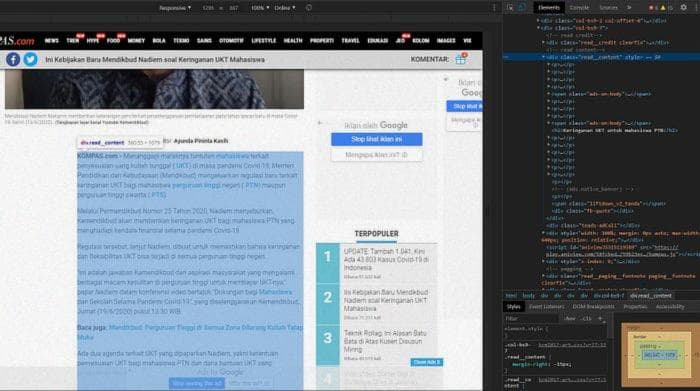
Task: Open TEKNO in Kompas navigation bar
Action: (x=181, y=41)
